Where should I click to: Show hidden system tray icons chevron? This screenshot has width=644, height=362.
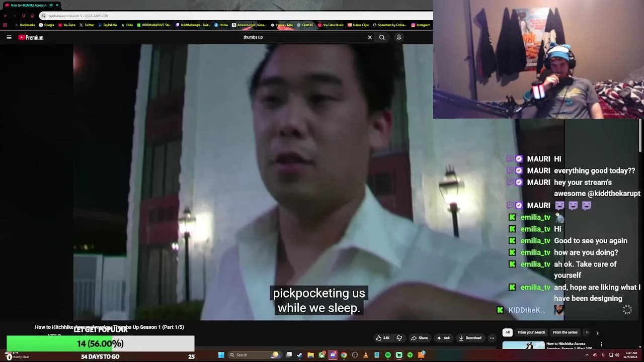[587, 355]
